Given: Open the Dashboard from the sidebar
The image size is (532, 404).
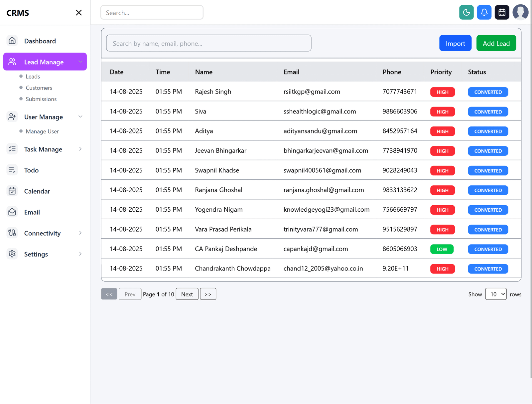Looking at the screenshot, I should pos(40,41).
